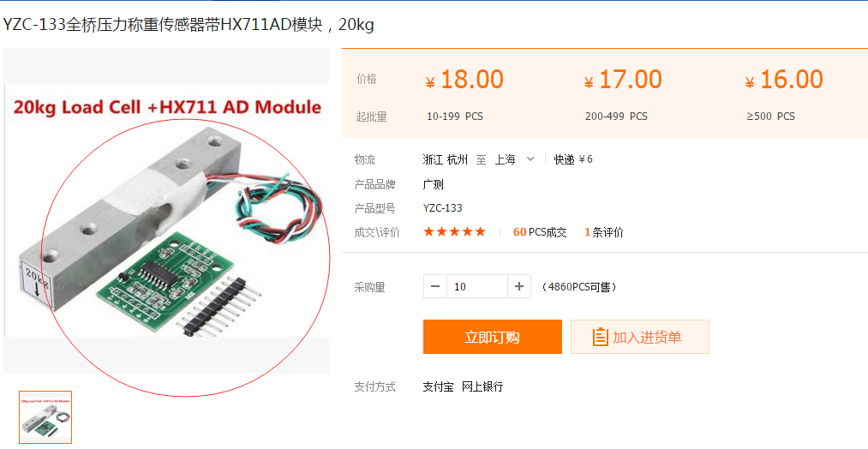Image resolution: width=868 pixels, height=449 pixels.
Task: View the 60 PCS成交 transactions link
Action: (x=540, y=232)
